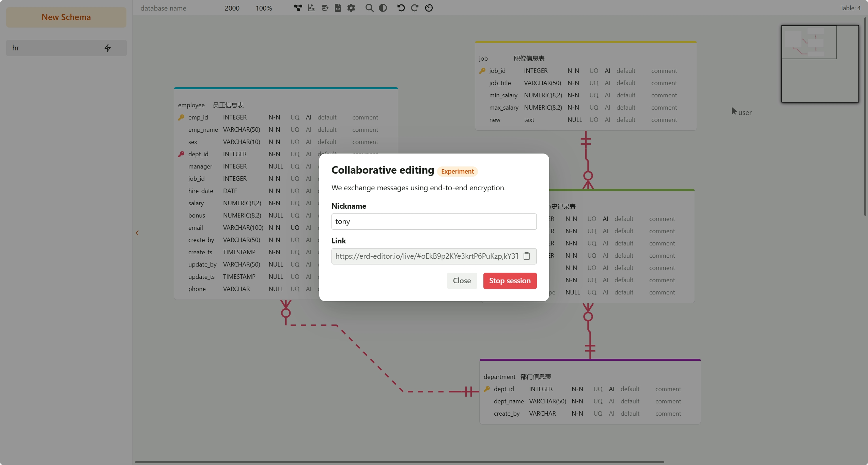
Task: Click the search magnifier icon
Action: (369, 8)
